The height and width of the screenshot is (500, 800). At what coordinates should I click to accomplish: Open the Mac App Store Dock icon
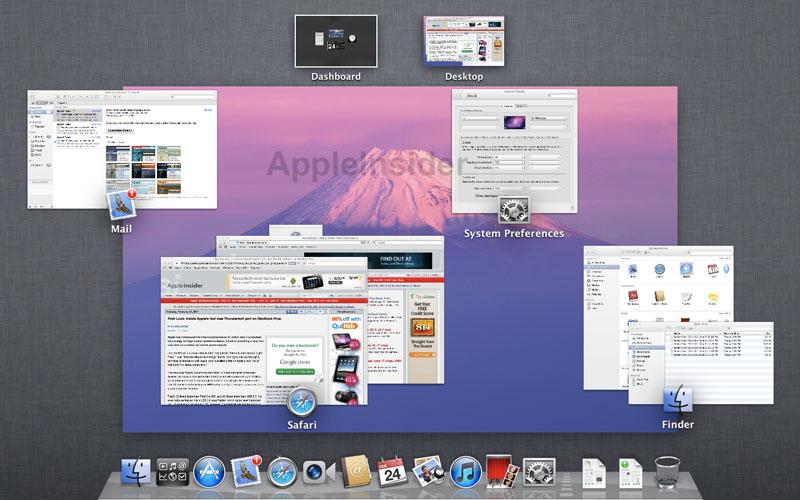point(209,472)
